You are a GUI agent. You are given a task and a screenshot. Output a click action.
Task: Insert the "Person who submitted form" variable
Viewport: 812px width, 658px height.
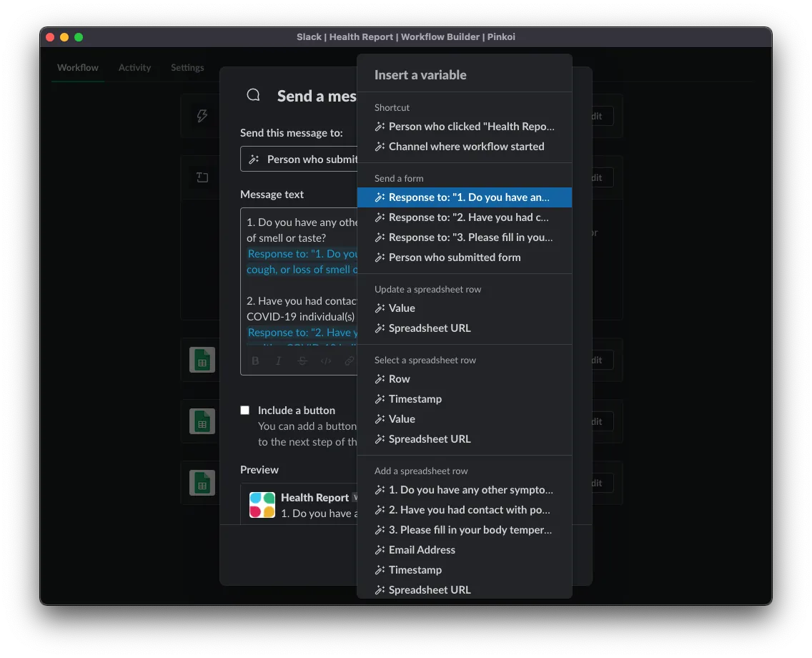(x=455, y=257)
